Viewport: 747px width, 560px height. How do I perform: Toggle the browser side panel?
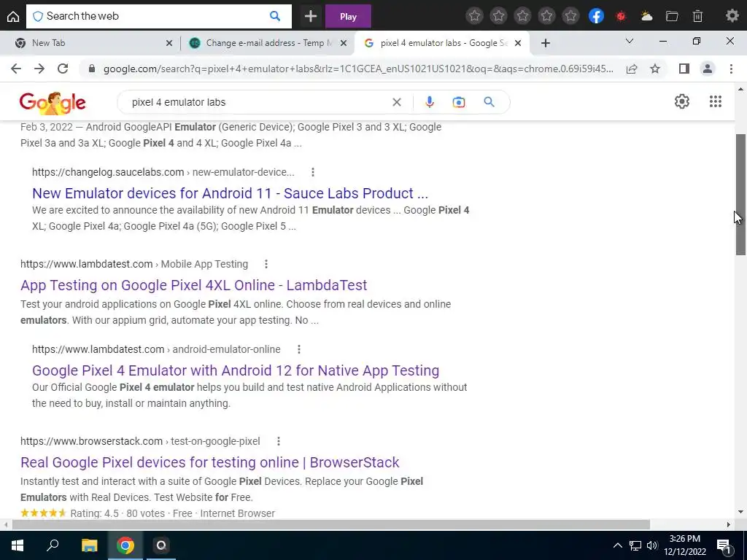pos(684,69)
